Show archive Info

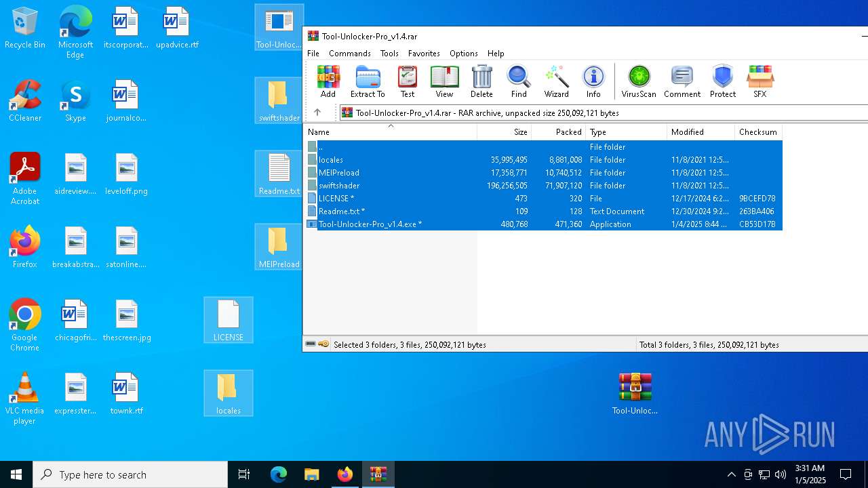click(x=593, y=82)
